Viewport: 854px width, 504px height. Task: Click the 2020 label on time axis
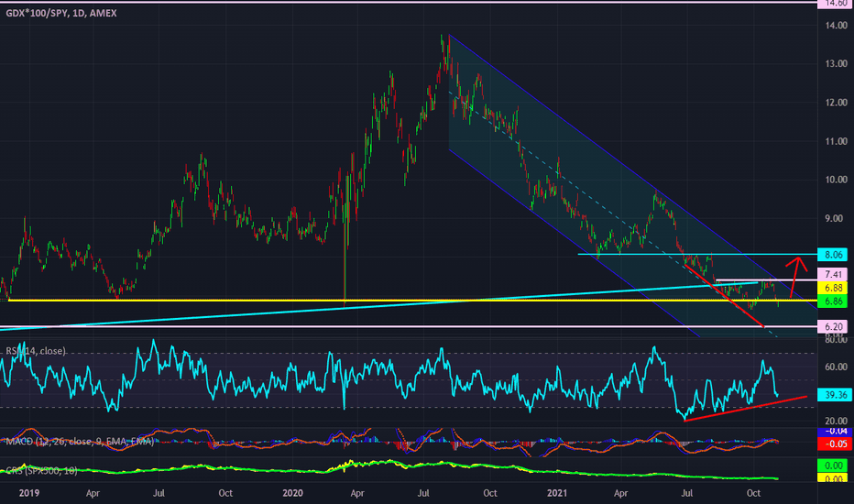292,493
